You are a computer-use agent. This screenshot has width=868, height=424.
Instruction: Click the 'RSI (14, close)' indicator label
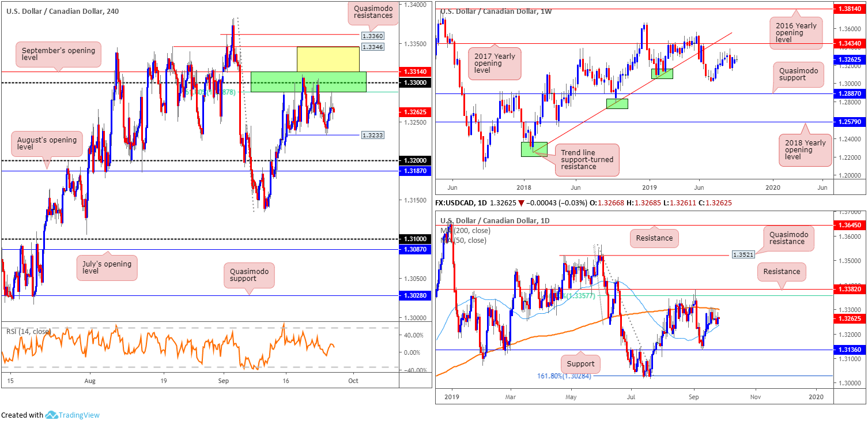29,331
